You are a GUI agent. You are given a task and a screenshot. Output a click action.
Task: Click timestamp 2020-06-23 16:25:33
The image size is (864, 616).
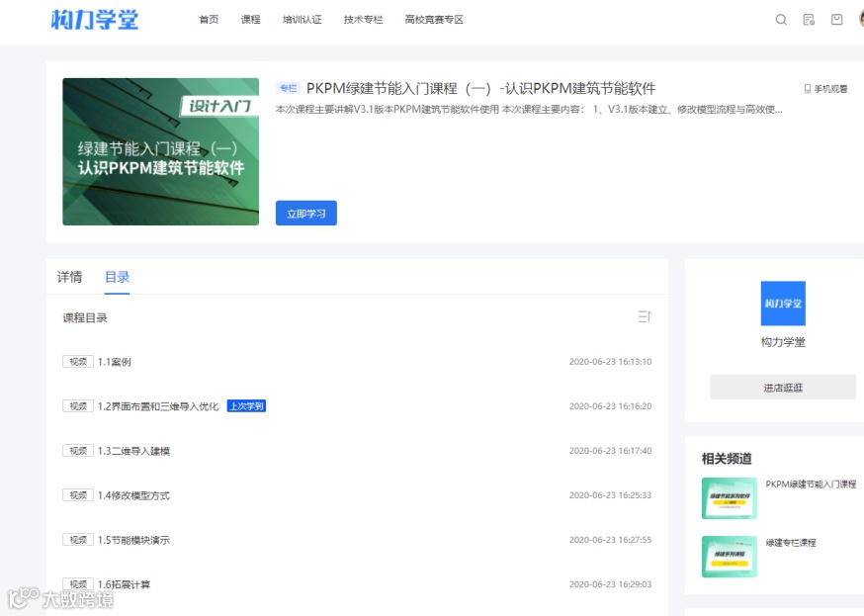click(610, 495)
